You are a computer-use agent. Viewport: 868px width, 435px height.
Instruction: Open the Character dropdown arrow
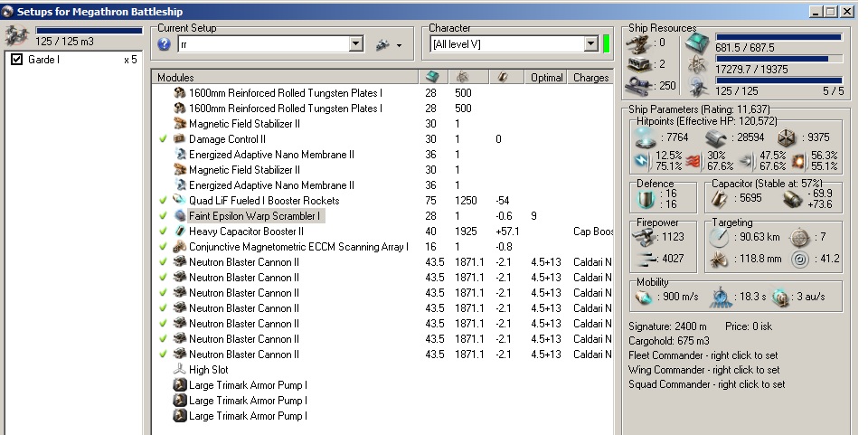coord(591,43)
